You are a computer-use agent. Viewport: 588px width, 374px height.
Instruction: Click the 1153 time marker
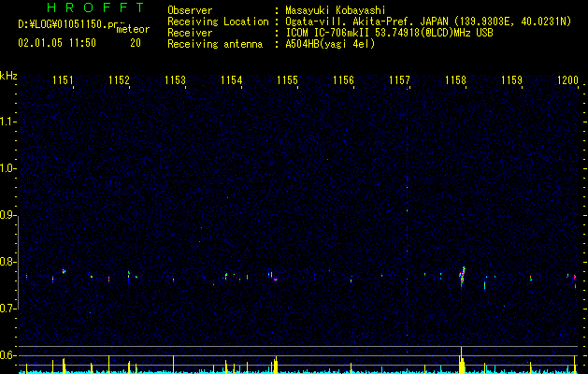[175, 80]
